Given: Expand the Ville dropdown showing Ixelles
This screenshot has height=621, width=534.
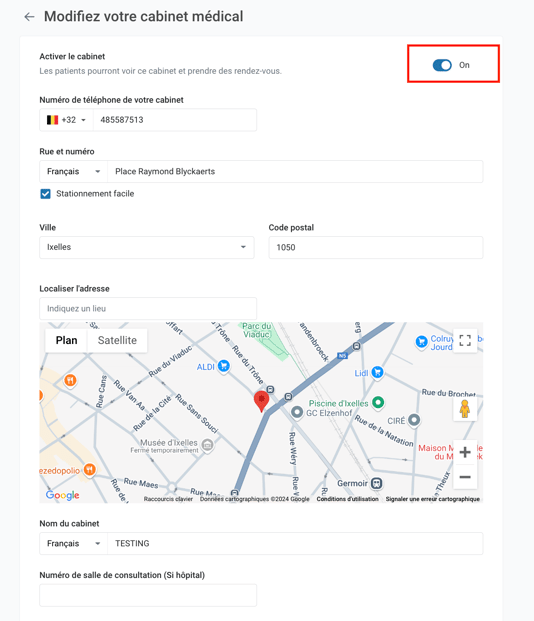Looking at the screenshot, I should click(x=147, y=248).
